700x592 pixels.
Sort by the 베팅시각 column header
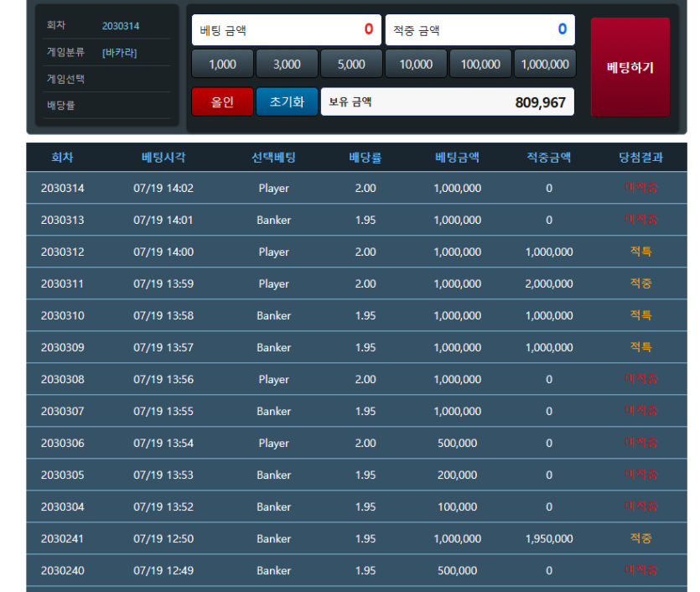163,157
